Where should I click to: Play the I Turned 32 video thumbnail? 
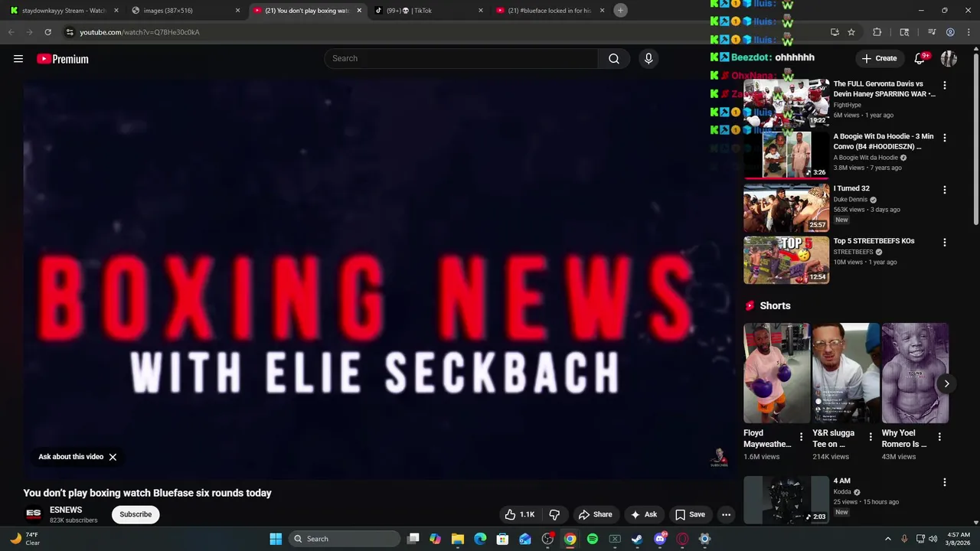point(786,207)
